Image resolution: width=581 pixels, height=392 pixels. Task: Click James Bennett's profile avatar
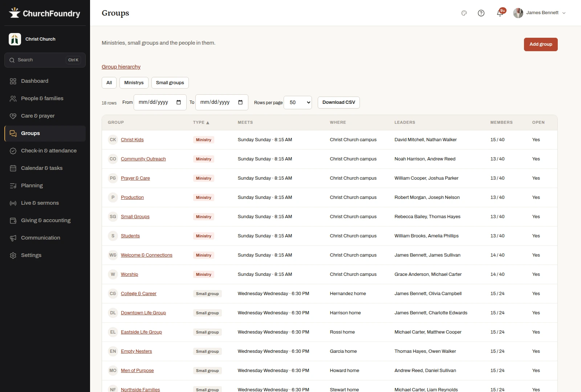[x=518, y=13]
